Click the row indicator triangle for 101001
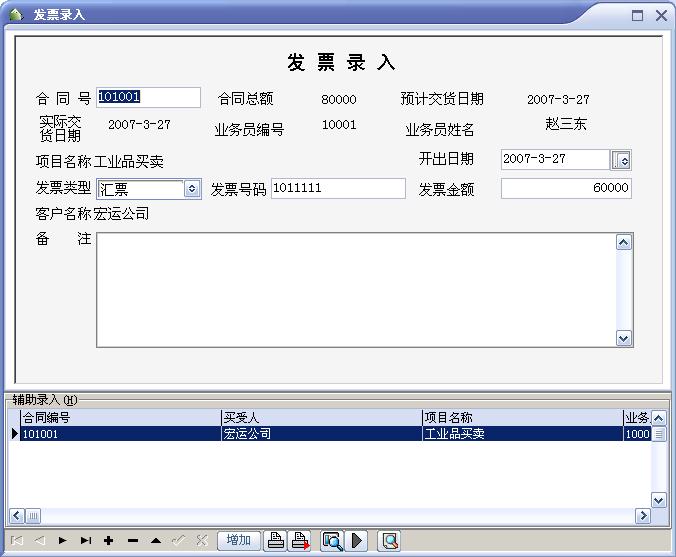Viewport: 676px width, 557px height. (x=14, y=434)
